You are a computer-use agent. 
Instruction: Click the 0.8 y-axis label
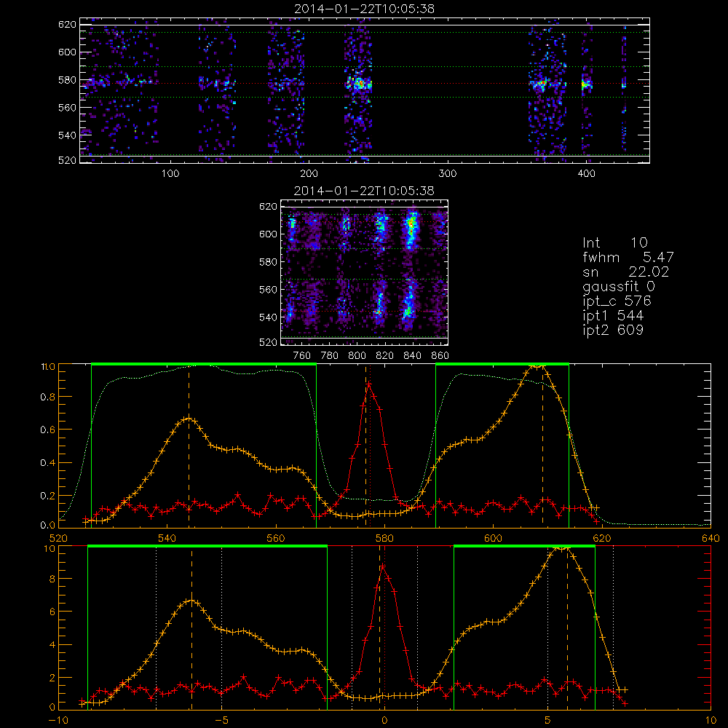pos(47,397)
